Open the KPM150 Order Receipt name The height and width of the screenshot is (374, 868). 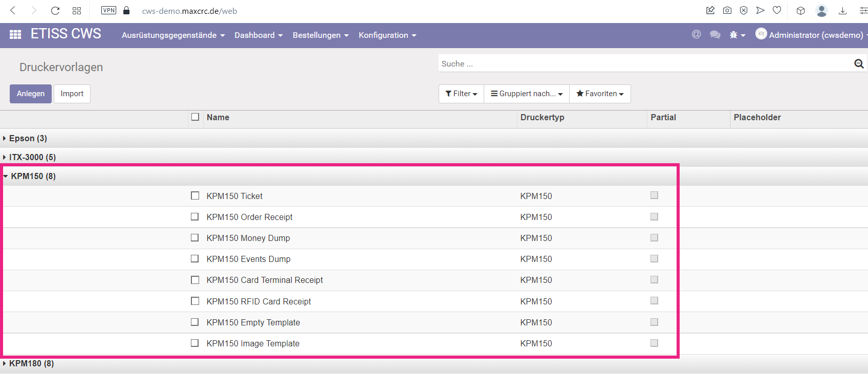click(x=249, y=217)
